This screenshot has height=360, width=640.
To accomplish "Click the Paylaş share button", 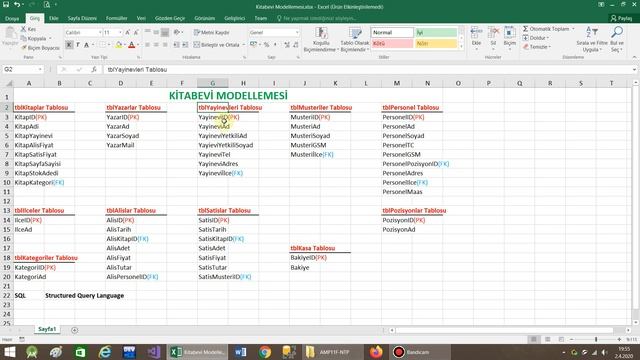I will 621,18.
